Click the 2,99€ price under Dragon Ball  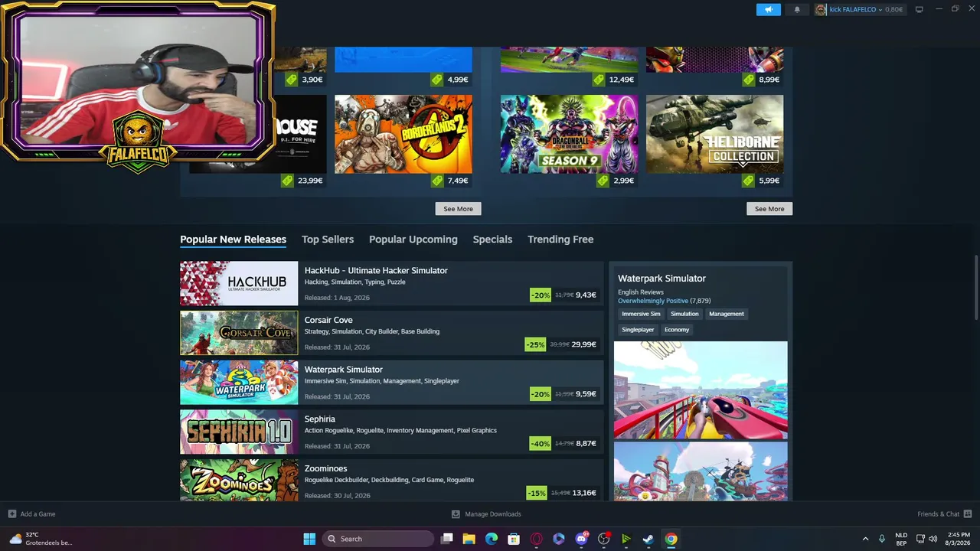(623, 181)
